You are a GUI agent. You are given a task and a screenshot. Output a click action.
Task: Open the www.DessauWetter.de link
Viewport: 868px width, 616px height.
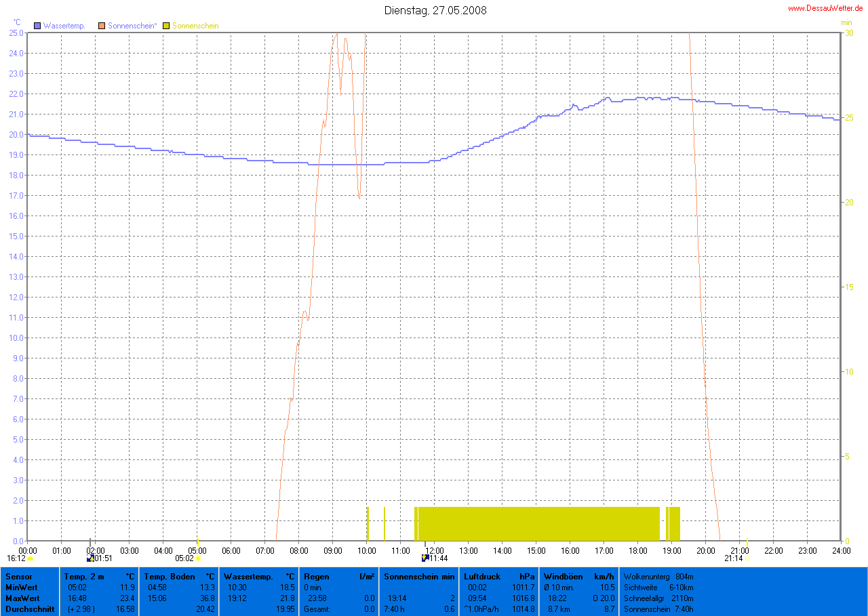825,8
